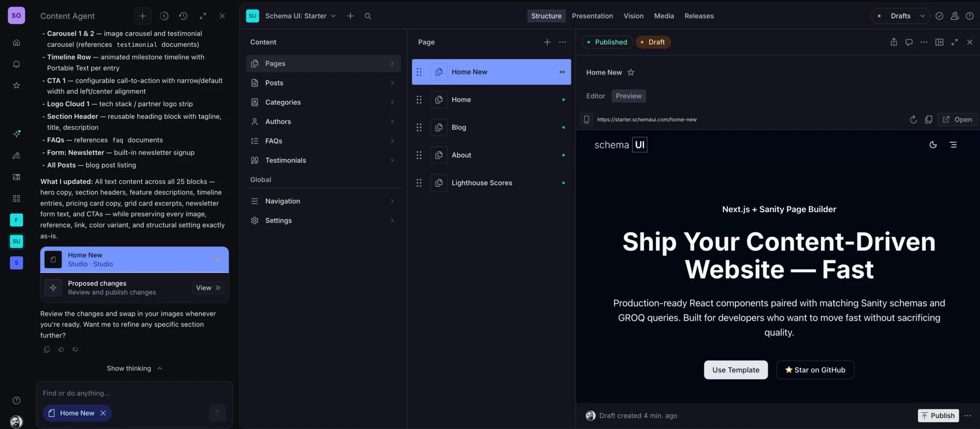Open the media image sidebar icon
This screenshot has height=429, width=980.
coord(16,177)
